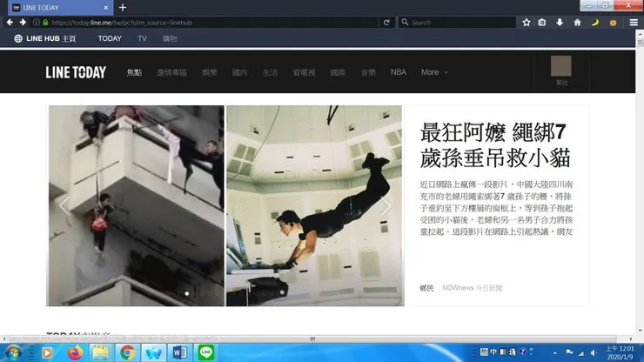The image size is (644, 362).
Task: Close the LINE TODAY tab
Action: coord(105,7)
